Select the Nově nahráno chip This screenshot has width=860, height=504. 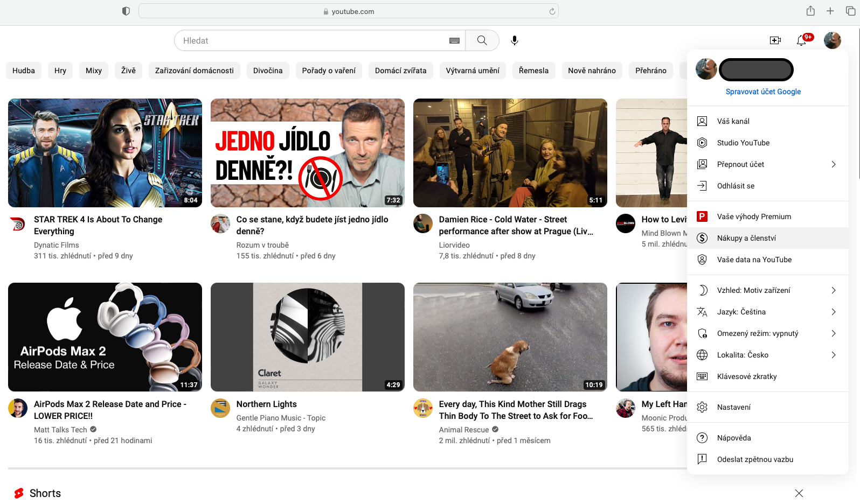point(592,71)
